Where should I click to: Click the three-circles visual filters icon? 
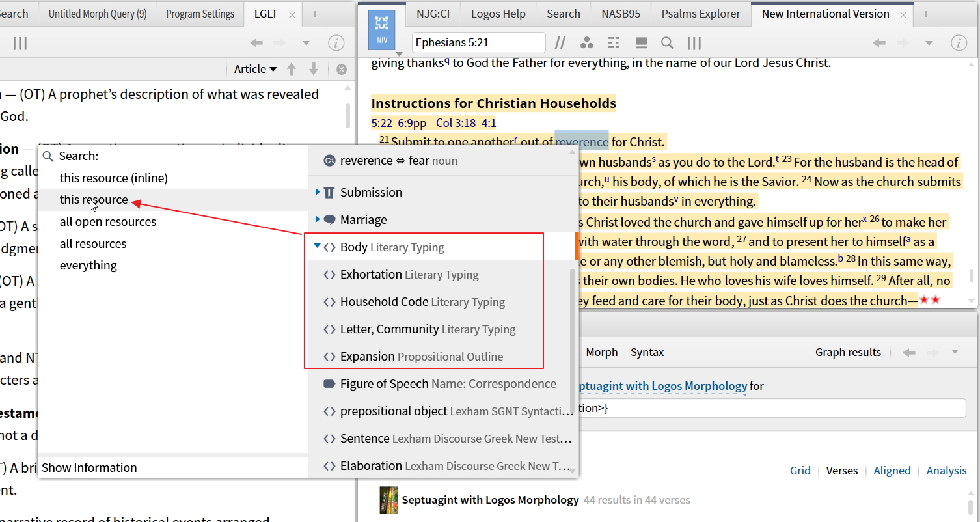point(586,43)
